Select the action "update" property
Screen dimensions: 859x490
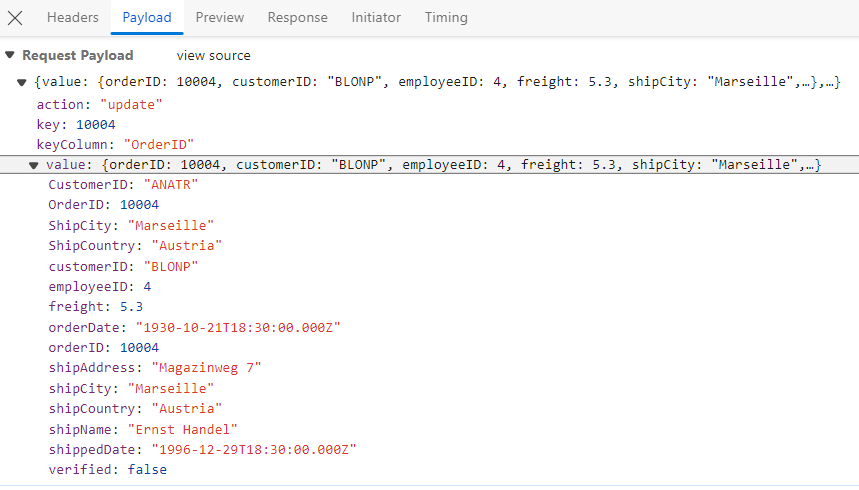(99, 105)
